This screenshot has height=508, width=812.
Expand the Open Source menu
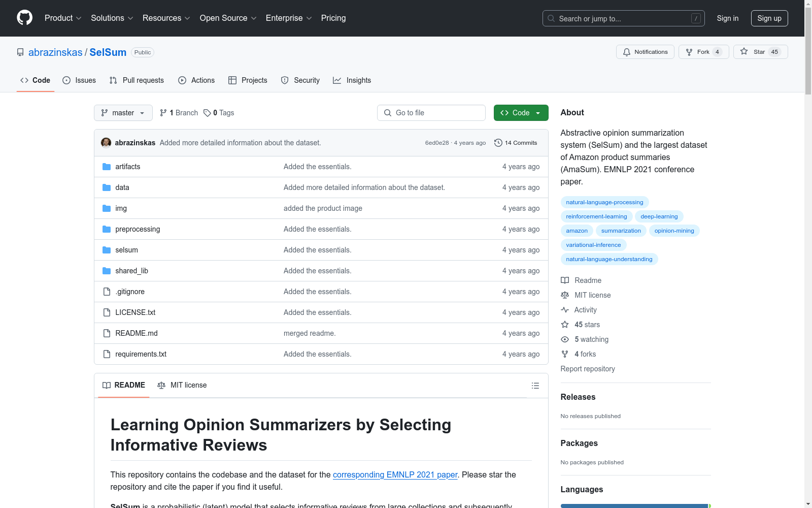228,18
